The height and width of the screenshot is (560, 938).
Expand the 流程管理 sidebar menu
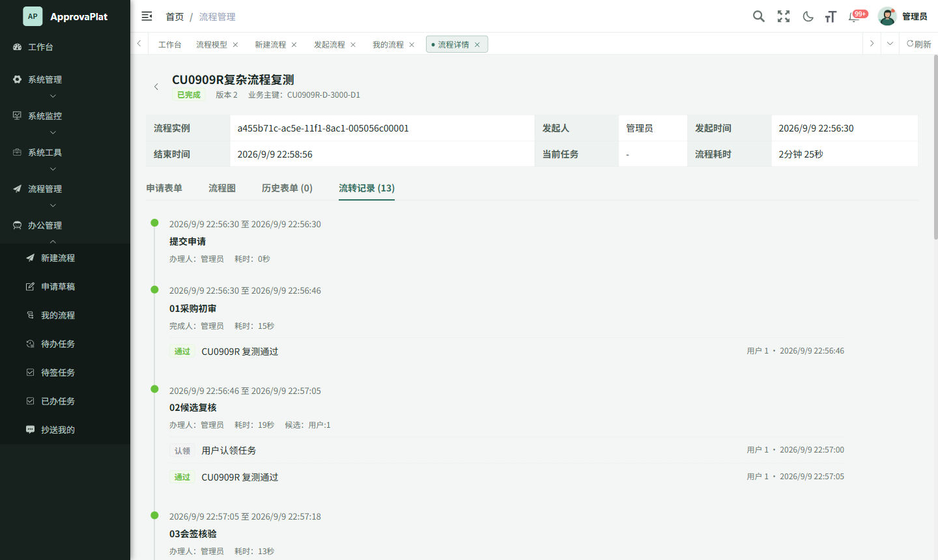(x=65, y=189)
